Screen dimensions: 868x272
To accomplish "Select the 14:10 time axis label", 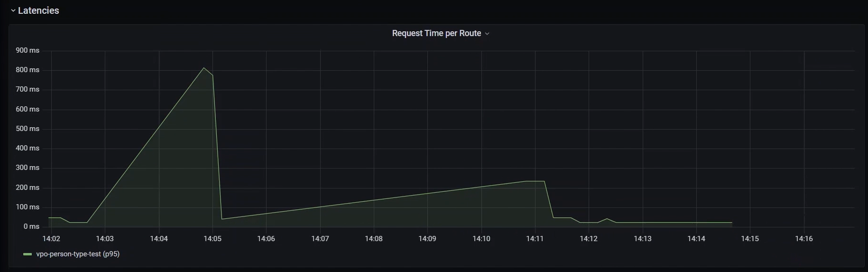I will pos(481,238).
